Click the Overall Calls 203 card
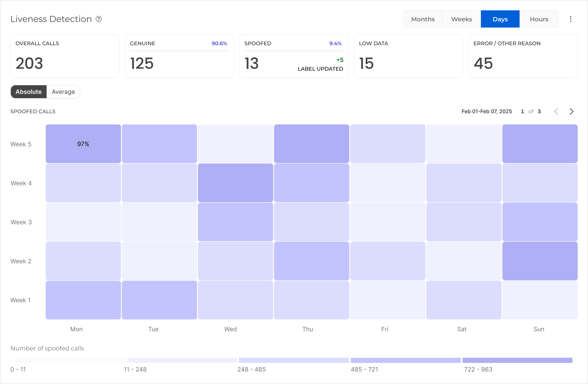Image resolution: width=588 pixels, height=384 pixels. pos(65,56)
